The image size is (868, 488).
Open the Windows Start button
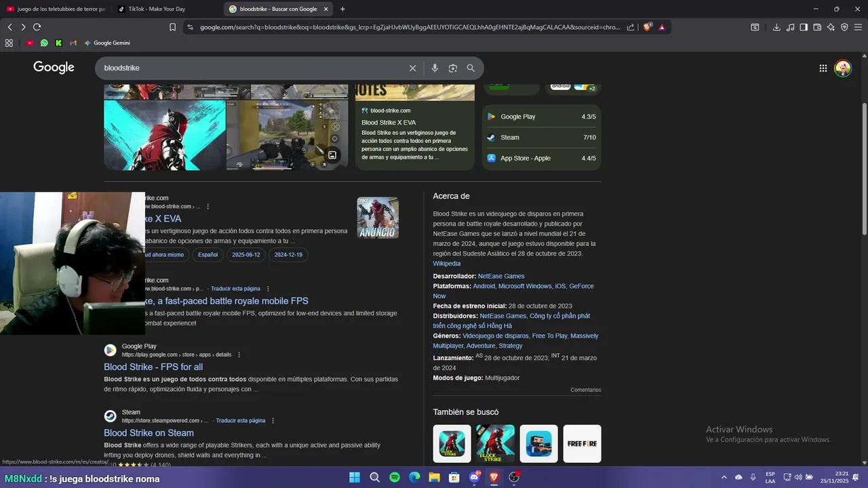coord(355,477)
